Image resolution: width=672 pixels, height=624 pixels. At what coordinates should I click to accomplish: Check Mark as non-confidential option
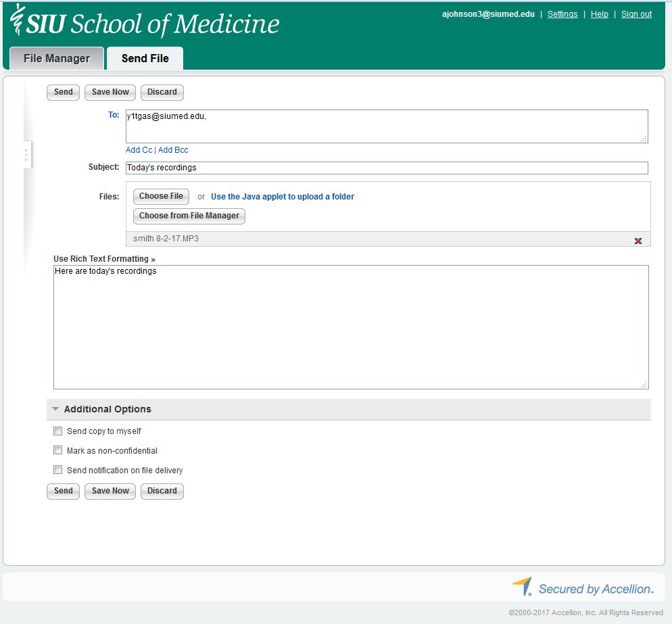pos(58,450)
